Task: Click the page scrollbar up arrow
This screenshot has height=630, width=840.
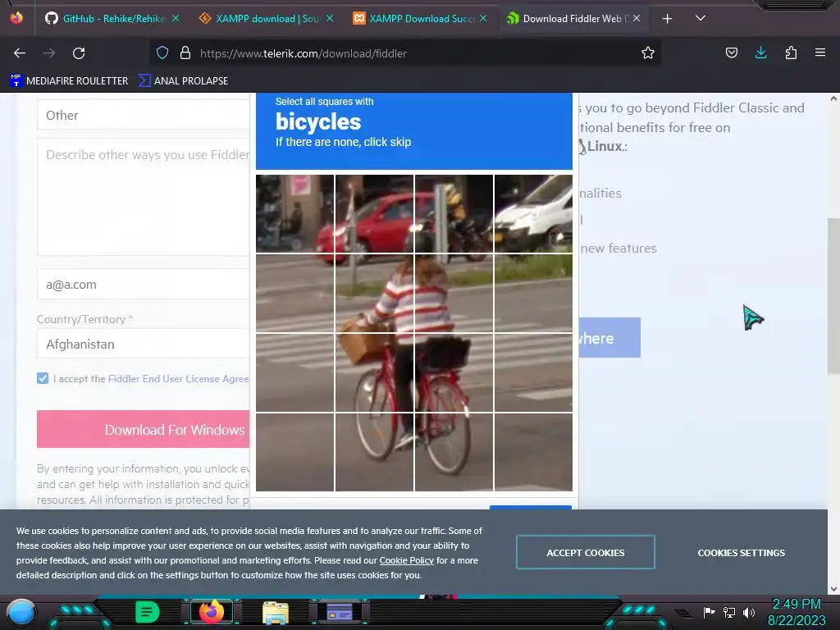Action: point(833,98)
